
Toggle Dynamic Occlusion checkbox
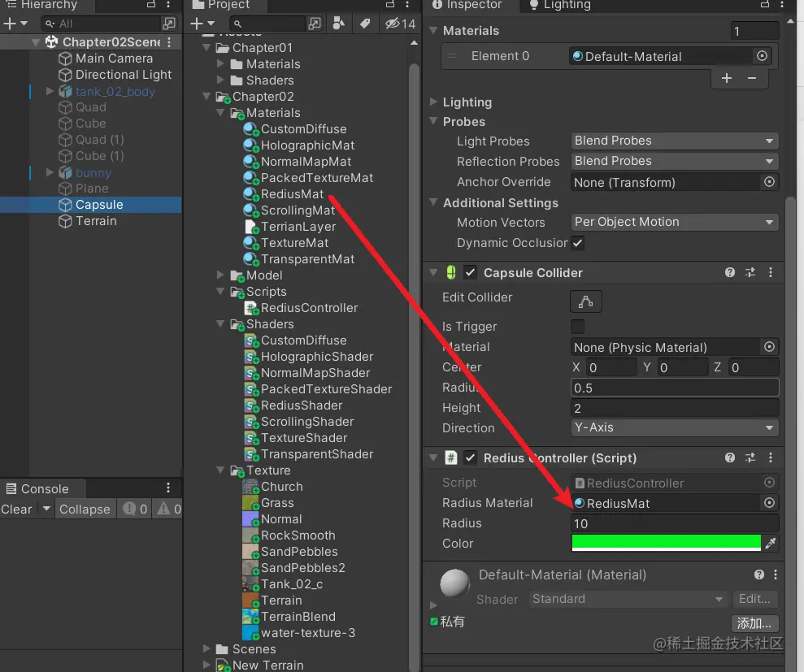[x=577, y=243]
